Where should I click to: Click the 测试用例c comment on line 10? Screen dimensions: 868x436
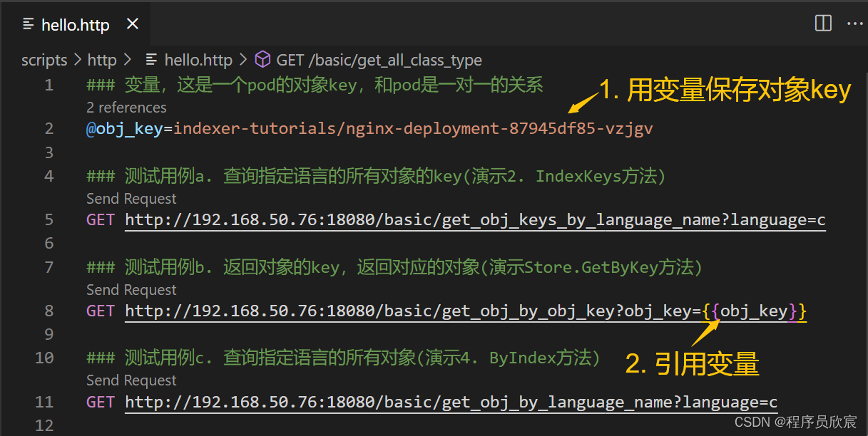point(343,358)
